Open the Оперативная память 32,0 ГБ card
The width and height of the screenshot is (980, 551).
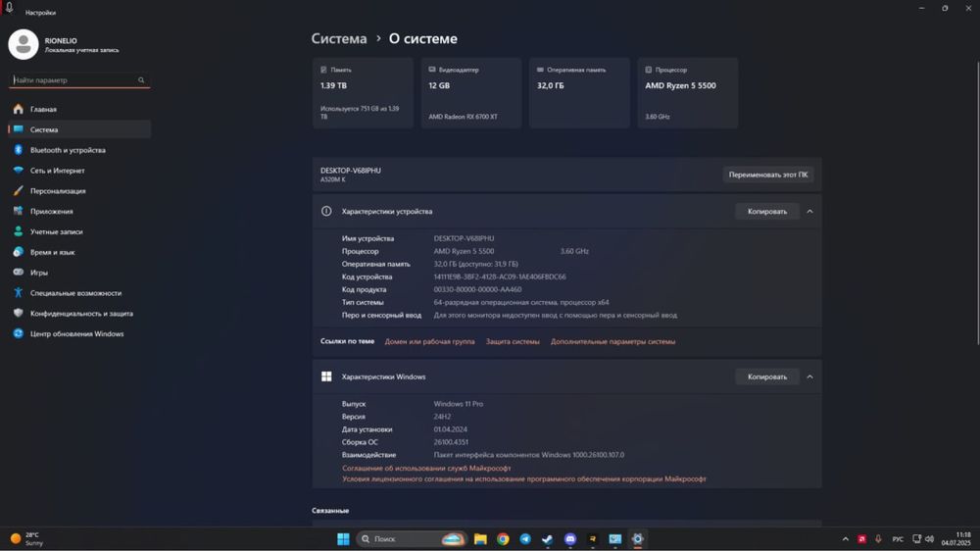point(579,93)
